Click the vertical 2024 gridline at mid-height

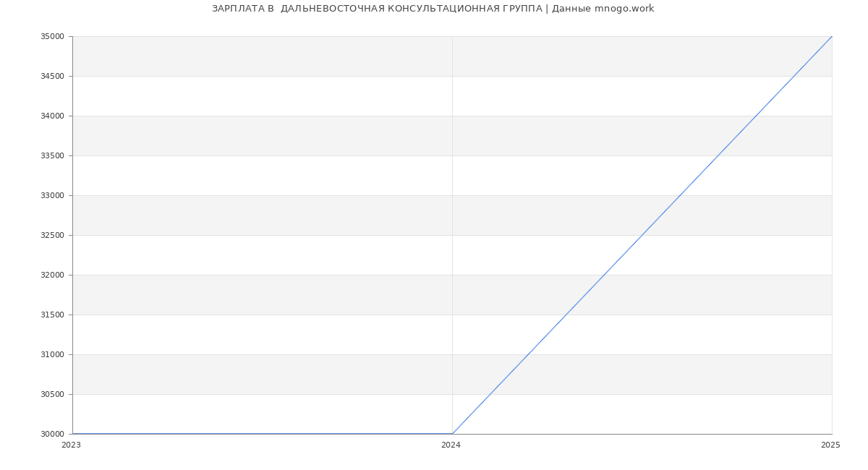coord(452,235)
